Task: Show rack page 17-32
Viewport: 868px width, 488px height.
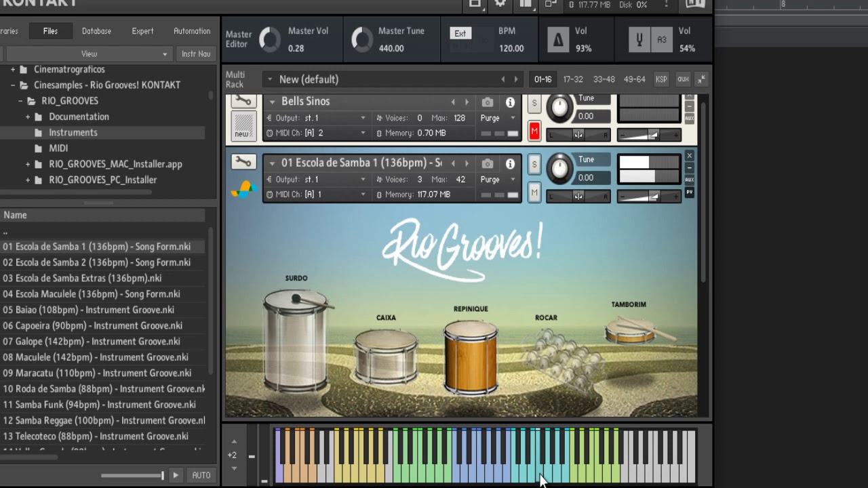Action: tap(573, 79)
